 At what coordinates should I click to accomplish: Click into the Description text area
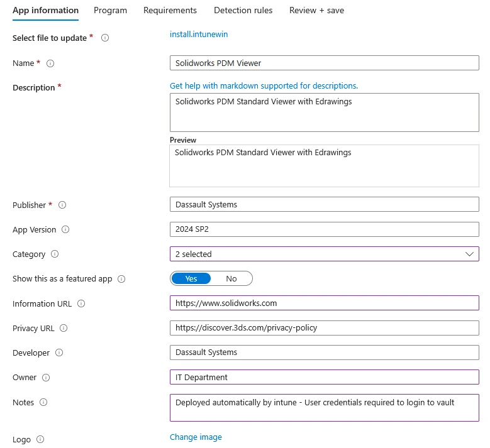324,112
